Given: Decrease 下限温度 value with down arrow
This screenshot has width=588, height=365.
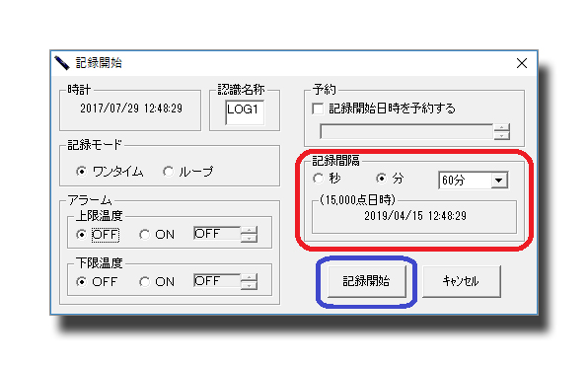Looking at the screenshot, I should (x=249, y=285).
